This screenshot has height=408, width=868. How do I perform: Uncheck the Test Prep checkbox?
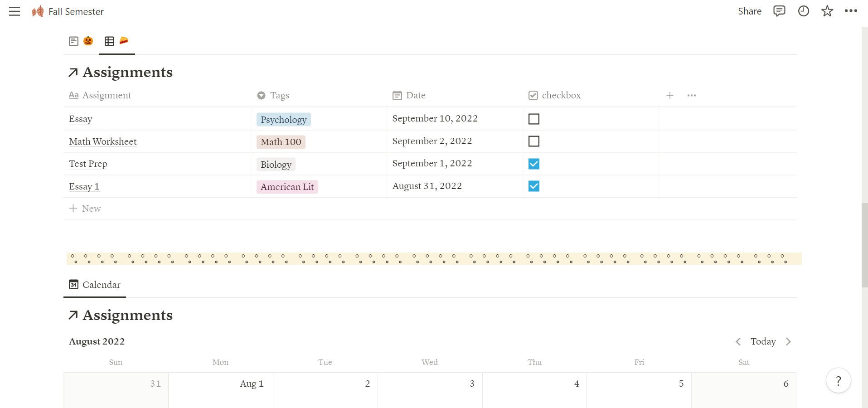534,164
